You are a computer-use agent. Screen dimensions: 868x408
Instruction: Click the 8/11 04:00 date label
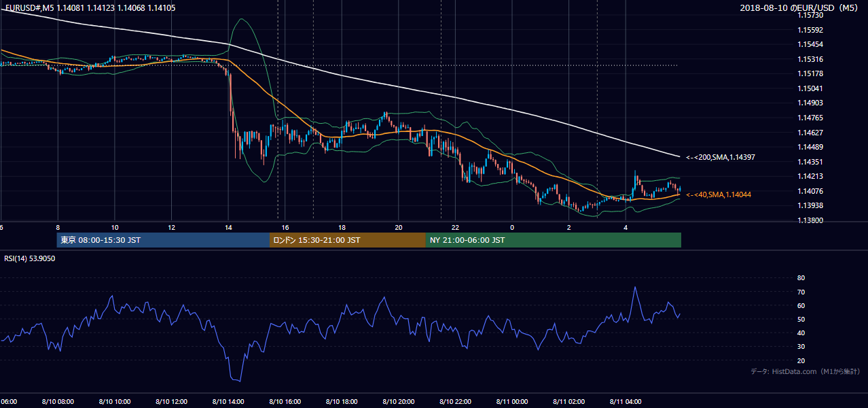pos(626,401)
